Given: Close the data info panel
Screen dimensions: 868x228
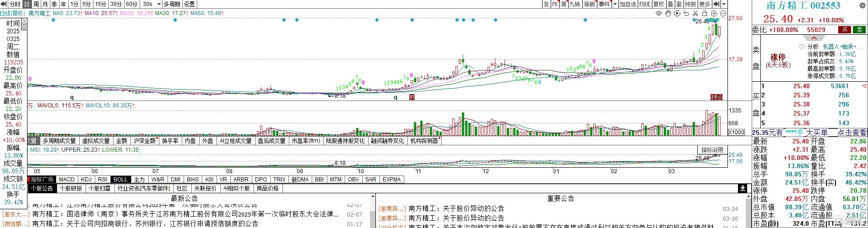Looking at the screenshot, I should pyautogui.click(x=24, y=21).
